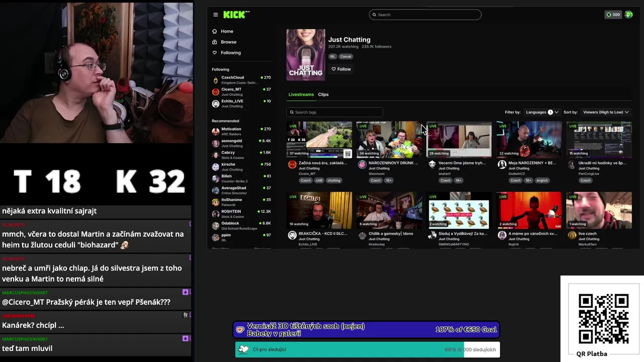Screen dimensions: 644x362
Task: Open Cabrzy avatar in Recommended list
Action: tap(215, 155)
